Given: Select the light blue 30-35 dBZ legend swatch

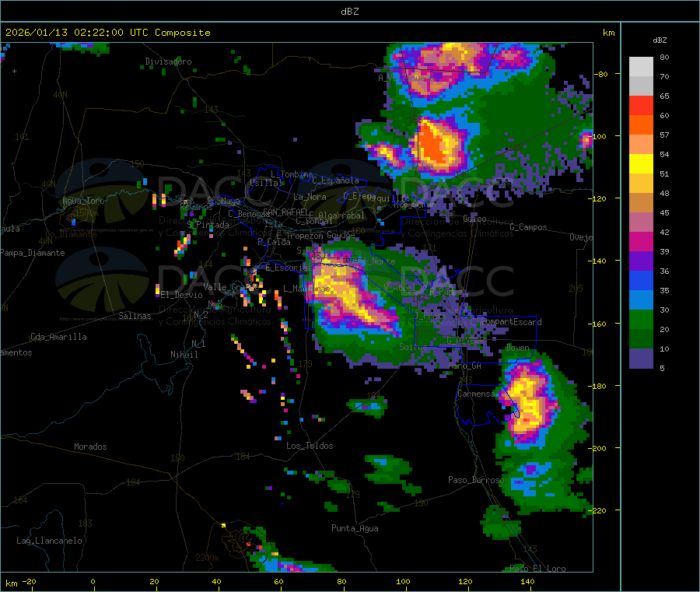Looking at the screenshot, I should pyautogui.click(x=641, y=300).
